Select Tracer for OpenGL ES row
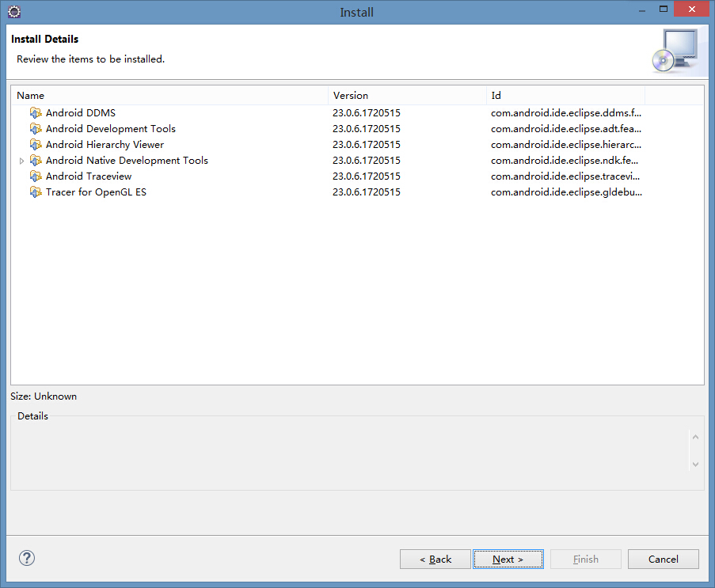Screen dimensions: 715x588 (x=357, y=192)
